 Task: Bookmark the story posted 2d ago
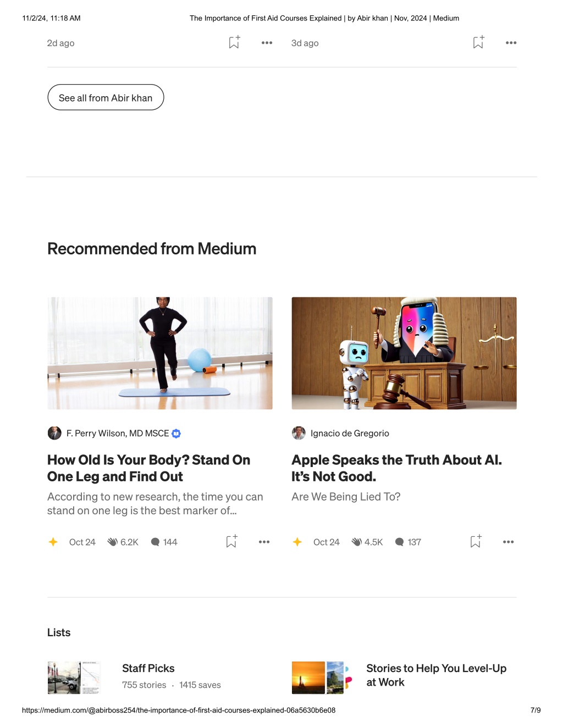coord(234,42)
